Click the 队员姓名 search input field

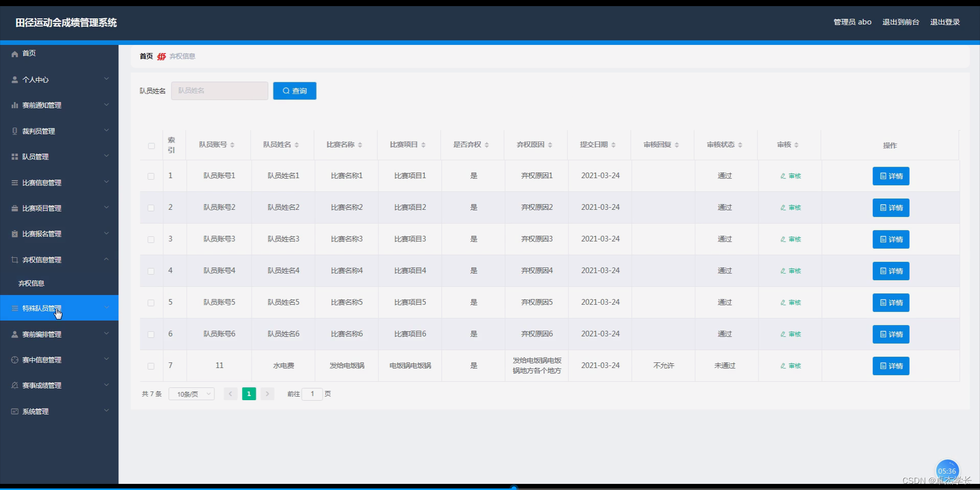point(219,91)
